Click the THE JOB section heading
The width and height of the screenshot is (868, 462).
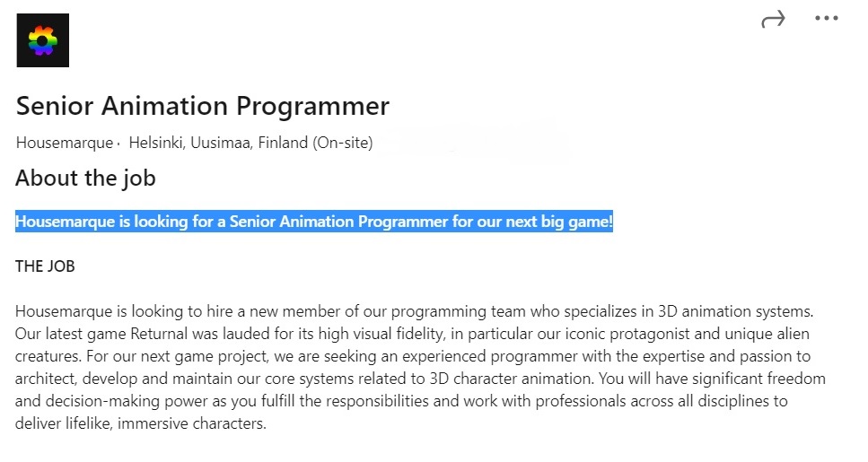coord(45,266)
